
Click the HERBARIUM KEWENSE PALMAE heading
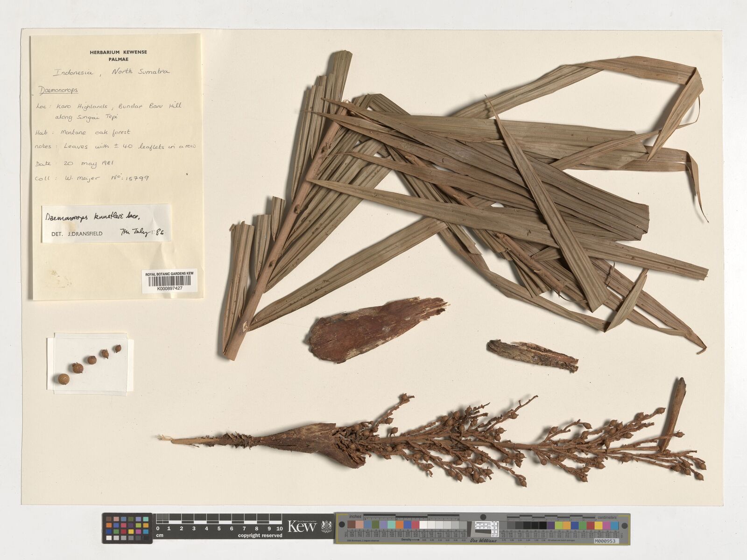pyautogui.click(x=118, y=56)
